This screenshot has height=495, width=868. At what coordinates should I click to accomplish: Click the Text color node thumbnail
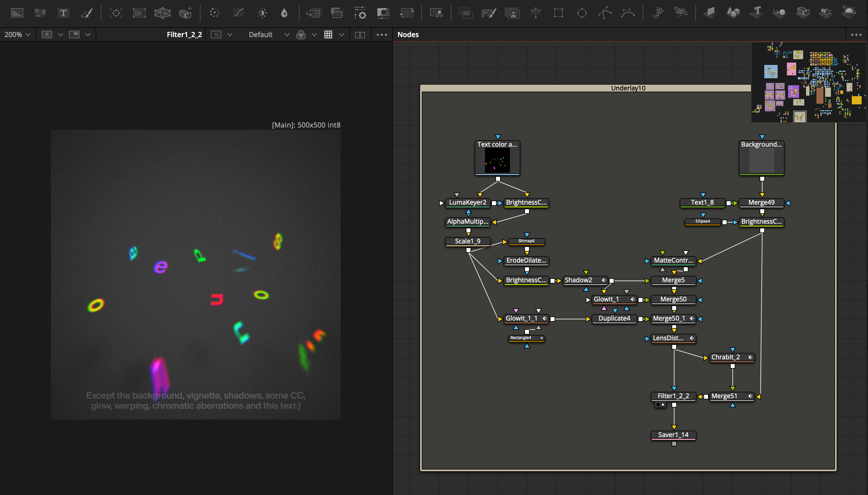tap(497, 161)
